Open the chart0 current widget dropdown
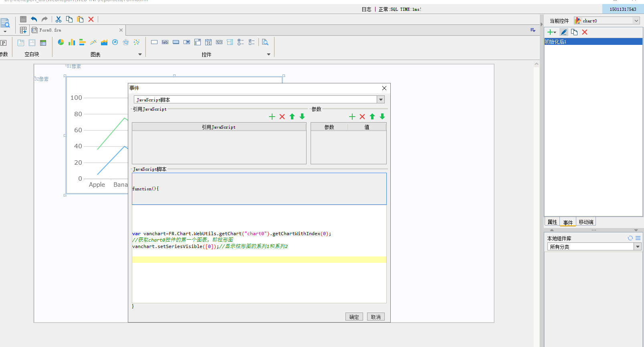This screenshot has width=644, height=347. [636, 21]
